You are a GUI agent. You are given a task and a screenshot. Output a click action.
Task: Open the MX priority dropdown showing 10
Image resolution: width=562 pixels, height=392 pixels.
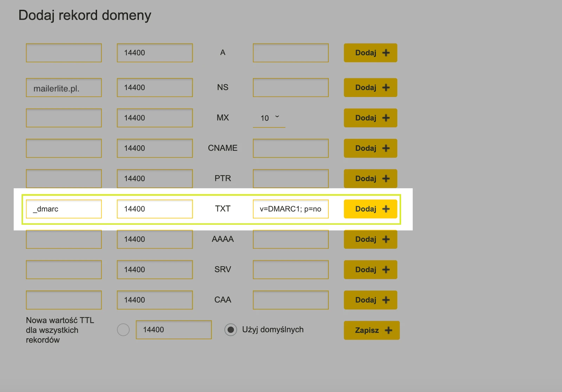[x=269, y=118]
